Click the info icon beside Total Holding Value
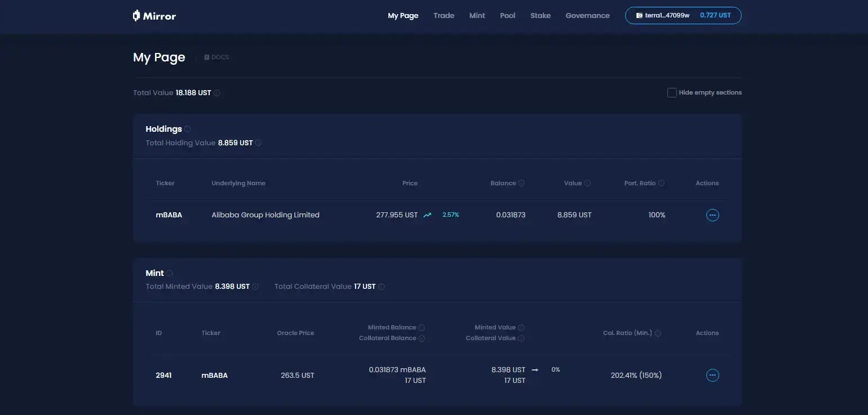 [x=259, y=143]
